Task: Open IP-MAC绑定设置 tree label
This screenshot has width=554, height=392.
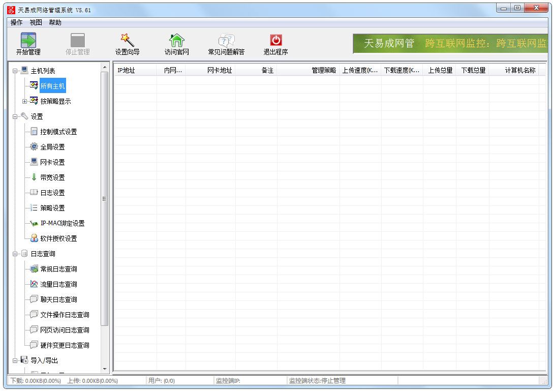Action: click(63, 223)
